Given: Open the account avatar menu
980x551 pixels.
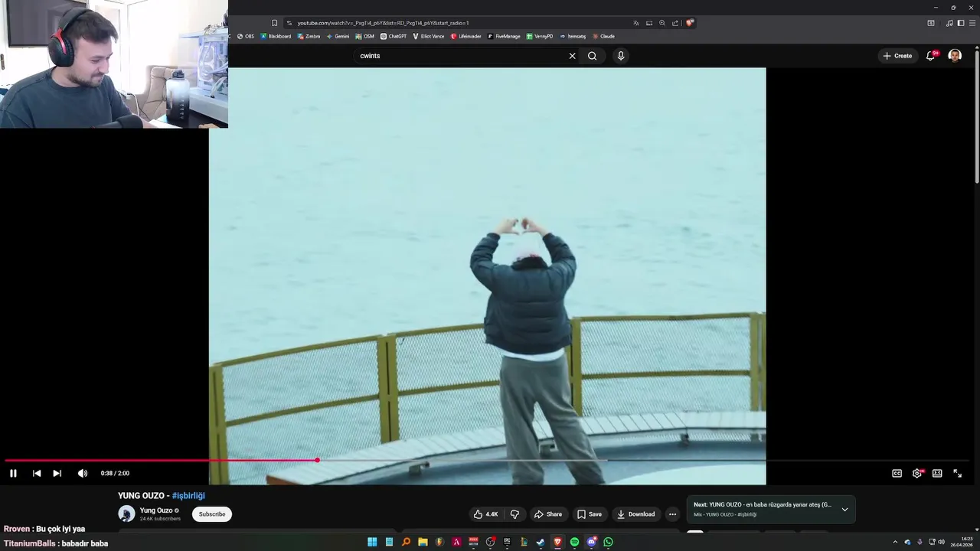Looking at the screenshot, I should [x=955, y=56].
